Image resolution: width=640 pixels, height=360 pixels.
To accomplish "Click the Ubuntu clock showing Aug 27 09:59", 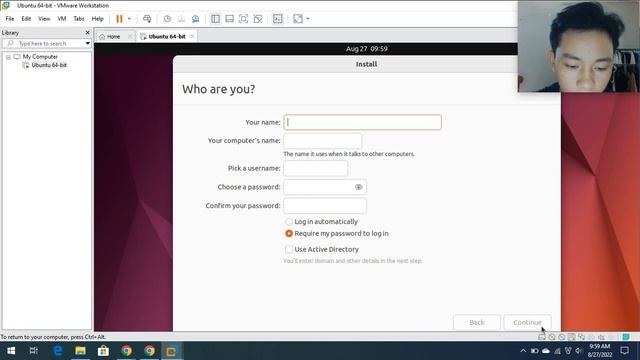I will coord(367,49).
